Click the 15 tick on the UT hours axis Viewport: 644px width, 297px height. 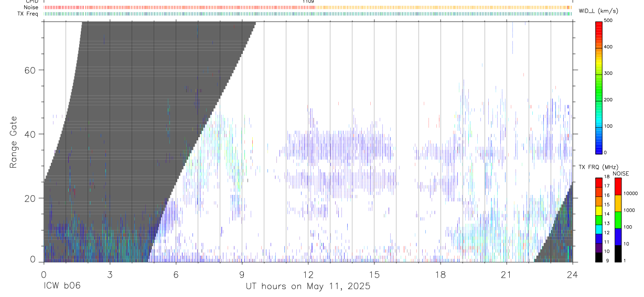(374, 274)
